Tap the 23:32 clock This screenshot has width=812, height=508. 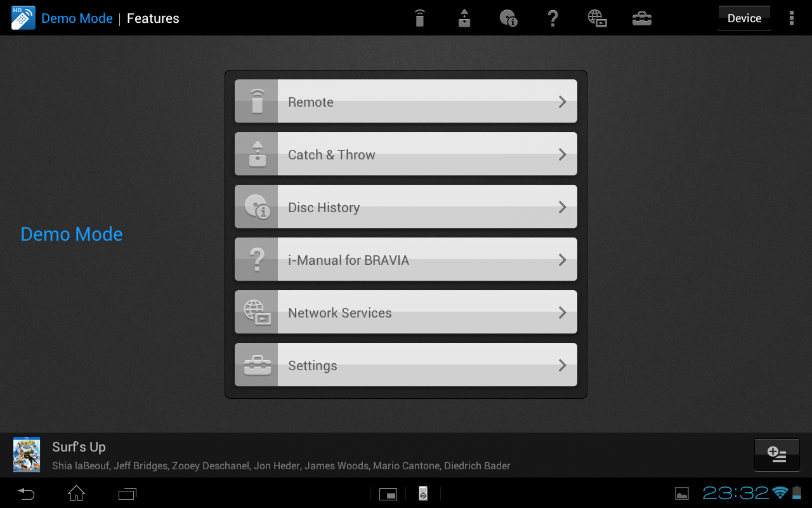pos(736,493)
